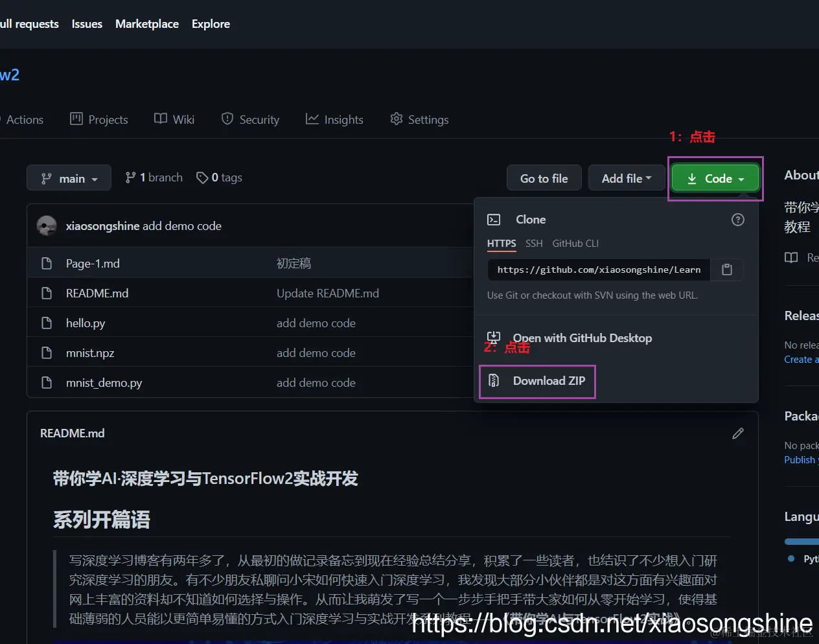Click the README.md header of the readme panel
This screenshot has width=819, height=644.
click(73, 433)
